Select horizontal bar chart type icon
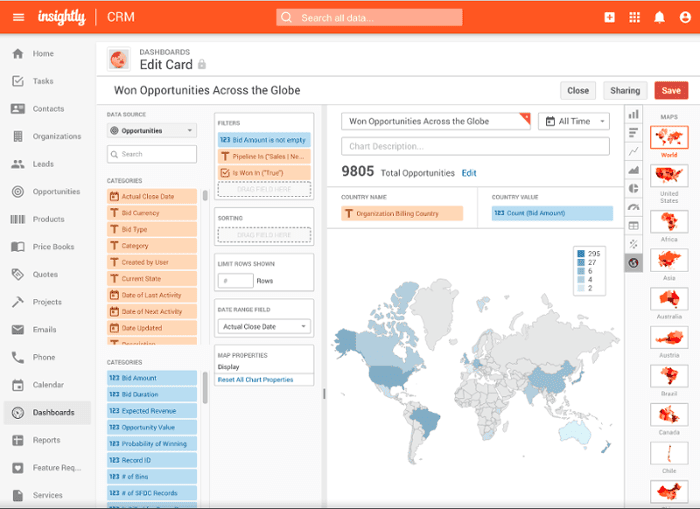700x509 pixels. pos(633,133)
